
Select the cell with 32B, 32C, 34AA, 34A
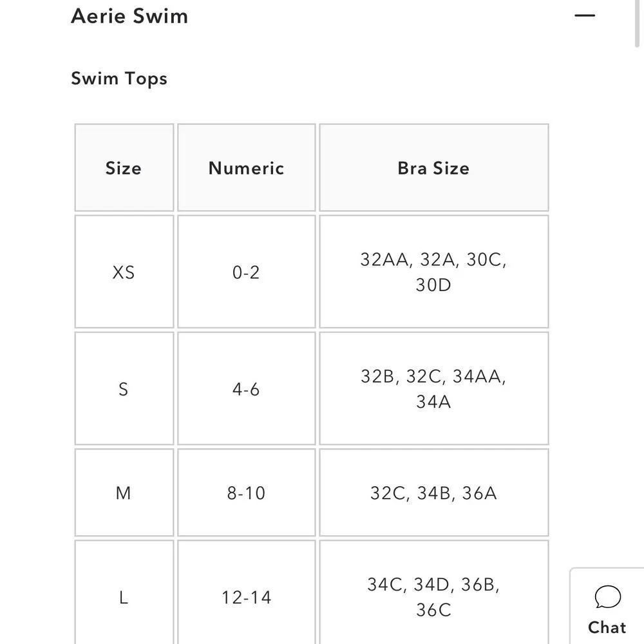(x=433, y=389)
